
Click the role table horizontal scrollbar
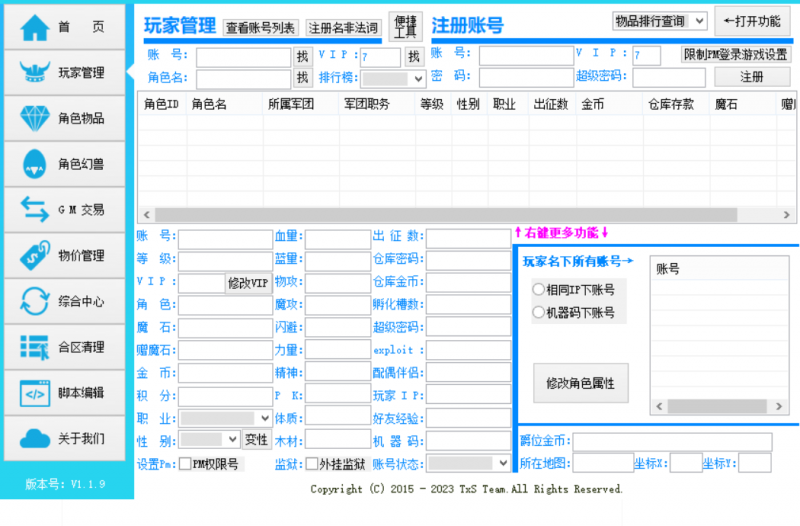click(x=446, y=215)
